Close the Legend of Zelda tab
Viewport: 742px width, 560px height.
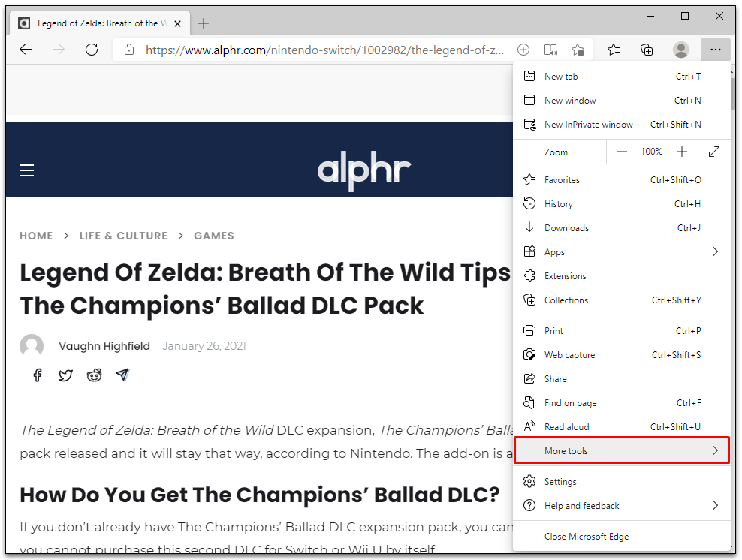click(x=177, y=23)
